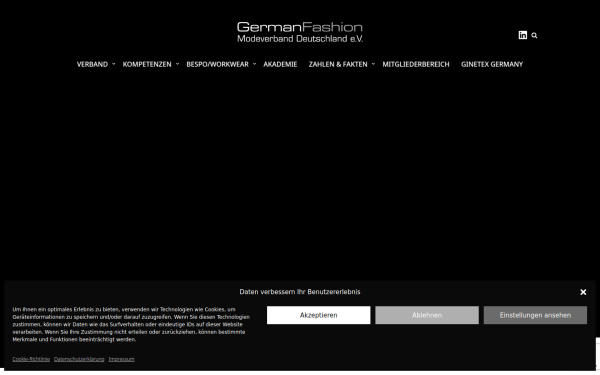The image size is (600, 375).
Task: Open the search magnifier icon
Action: coord(534,36)
